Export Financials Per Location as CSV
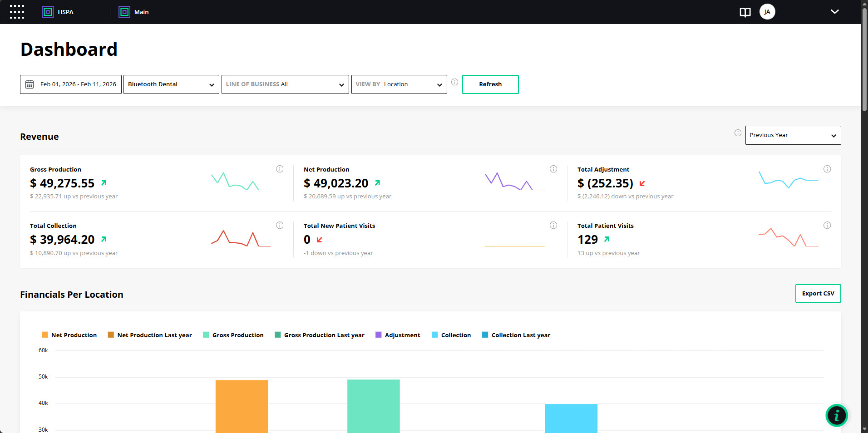The height and width of the screenshot is (433, 868). [818, 293]
